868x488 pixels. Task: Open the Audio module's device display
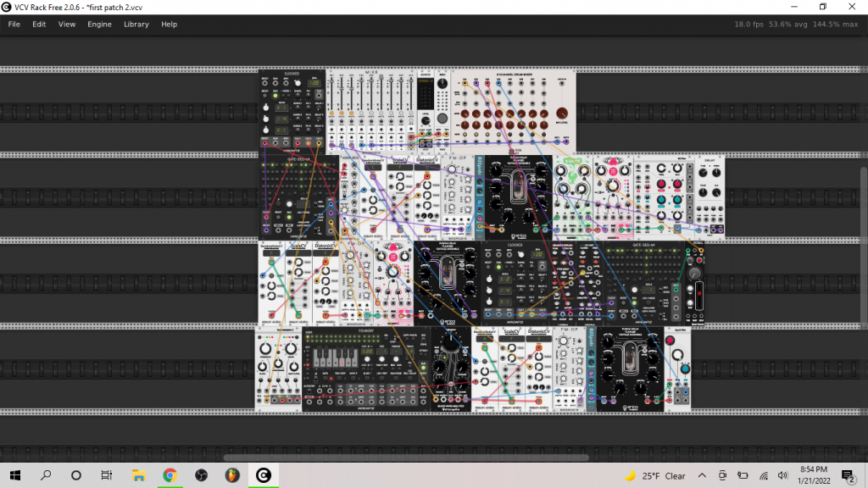point(426,94)
